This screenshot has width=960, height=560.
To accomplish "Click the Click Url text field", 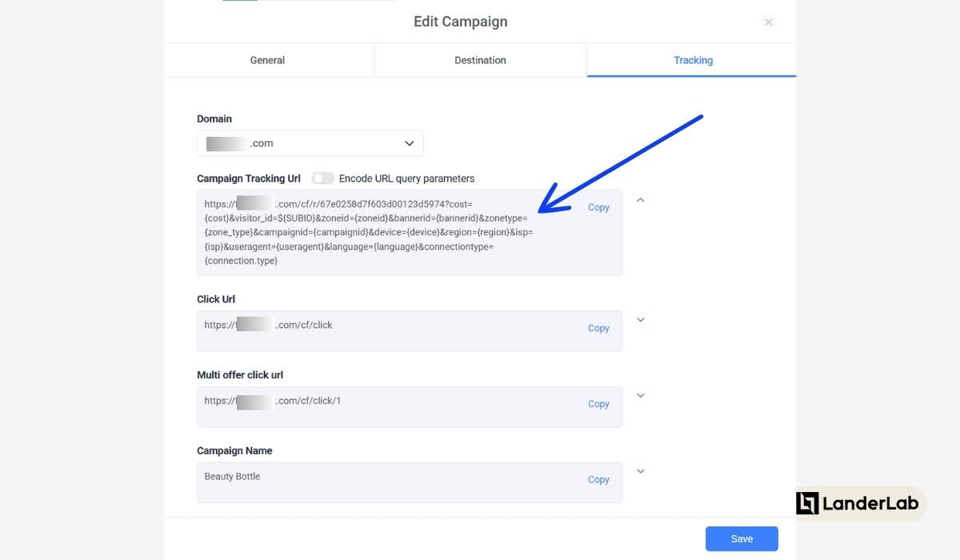I will coord(410,330).
